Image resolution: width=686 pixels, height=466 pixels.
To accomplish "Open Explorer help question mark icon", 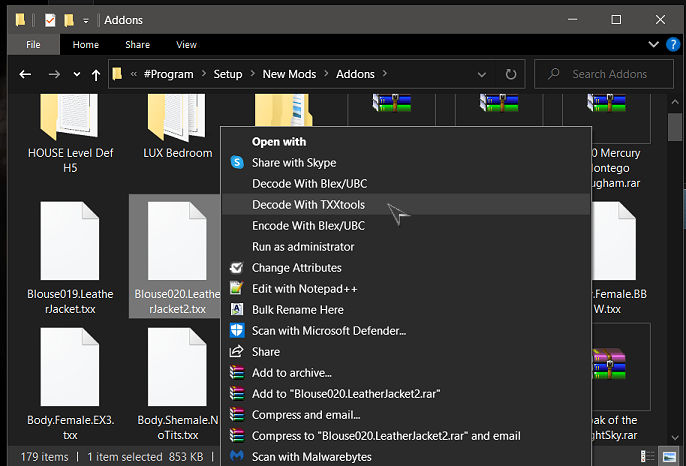I will pos(672,44).
